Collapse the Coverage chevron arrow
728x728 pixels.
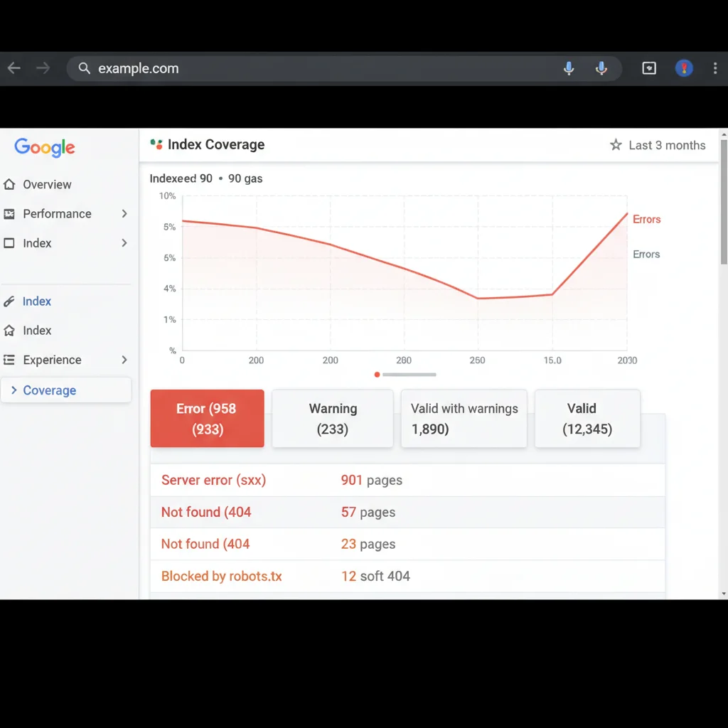click(14, 390)
